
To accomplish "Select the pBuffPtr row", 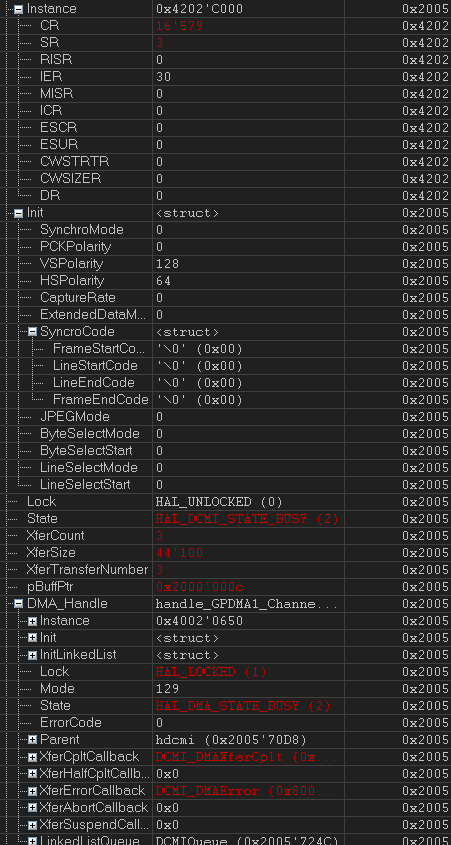I will pos(225,587).
